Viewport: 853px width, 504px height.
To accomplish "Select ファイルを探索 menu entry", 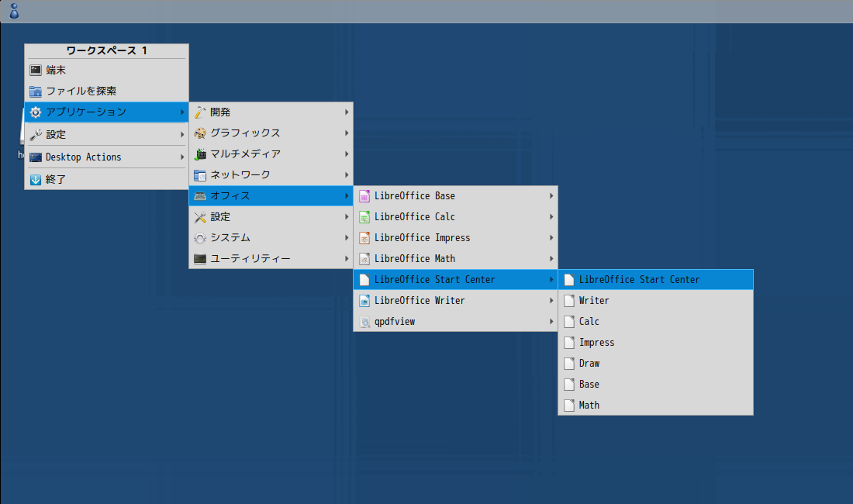I will (x=107, y=91).
